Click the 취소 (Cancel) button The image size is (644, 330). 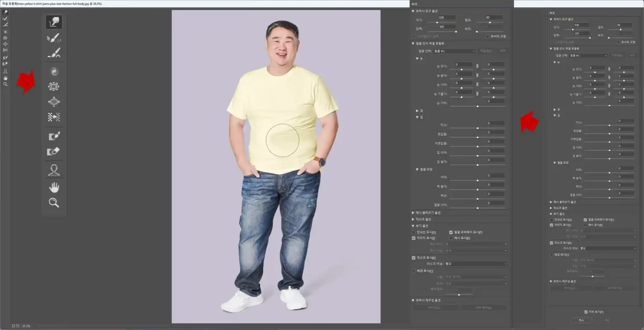(581, 320)
